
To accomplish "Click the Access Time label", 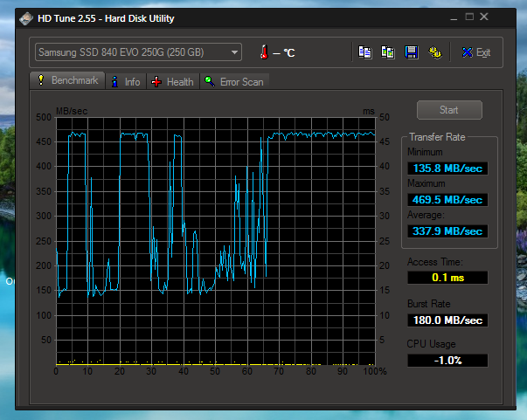I will tap(435, 262).
